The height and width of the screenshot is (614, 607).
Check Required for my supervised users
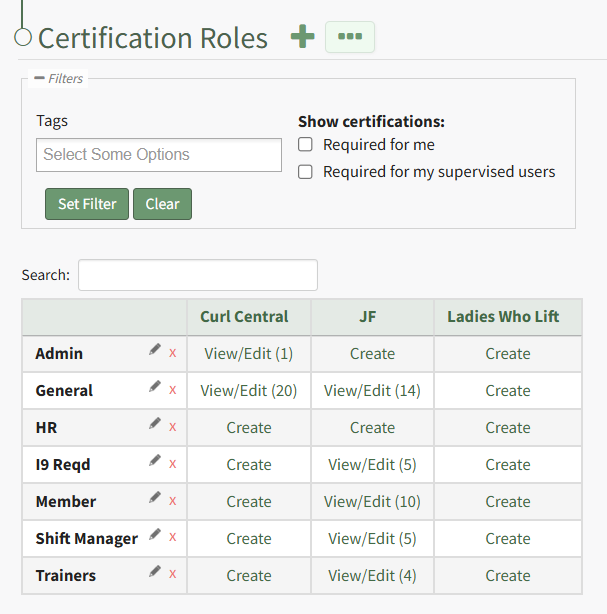[306, 172]
